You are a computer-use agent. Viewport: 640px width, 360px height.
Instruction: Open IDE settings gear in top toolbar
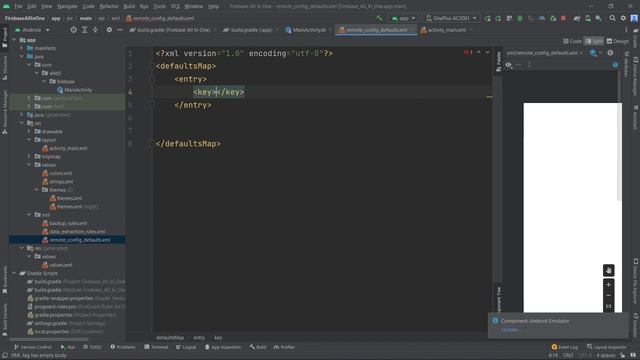tap(623, 18)
